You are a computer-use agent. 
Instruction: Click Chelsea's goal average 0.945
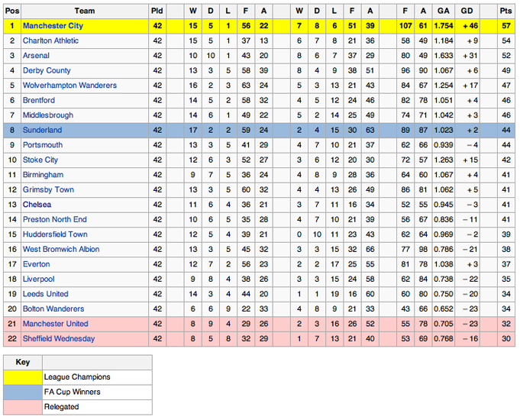[x=444, y=205]
